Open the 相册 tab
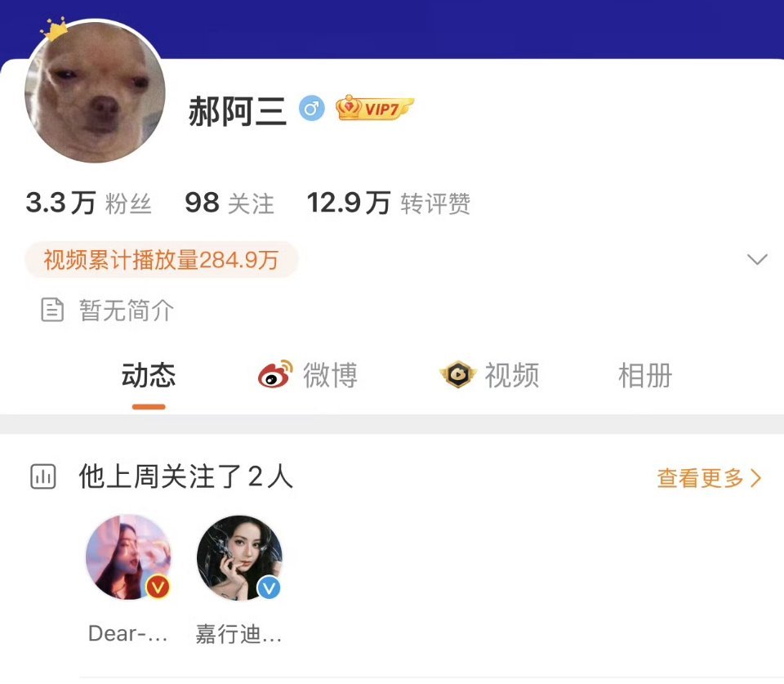Image resolution: width=784 pixels, height=684 pixels. point(645,375)
